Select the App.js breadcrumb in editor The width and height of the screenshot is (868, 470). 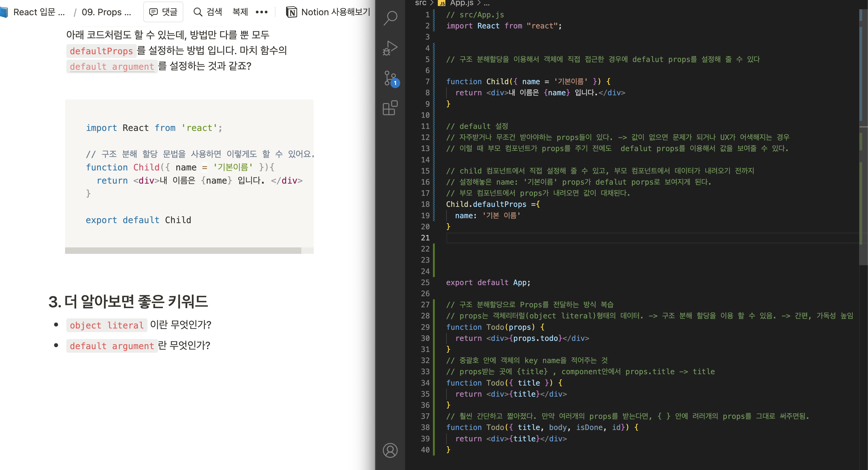pos(461,3)
